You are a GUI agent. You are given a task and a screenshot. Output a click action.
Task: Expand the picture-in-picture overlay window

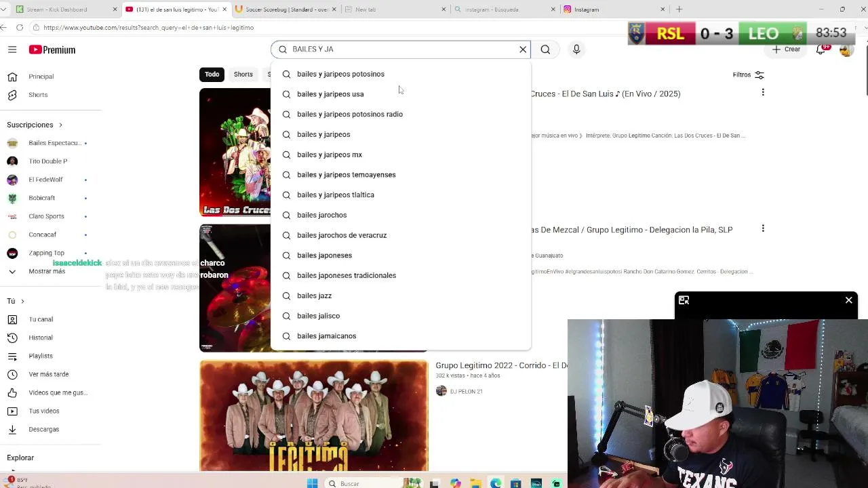(x=684, y=300)
